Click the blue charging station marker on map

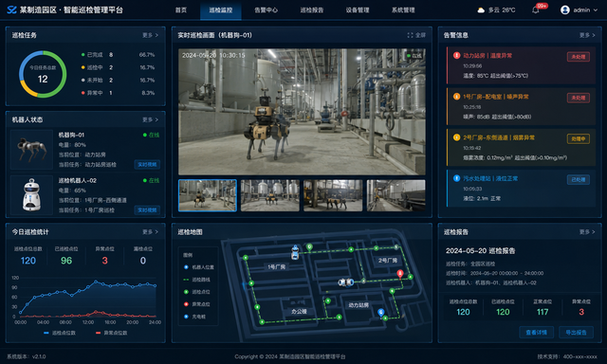coord(381,313)
